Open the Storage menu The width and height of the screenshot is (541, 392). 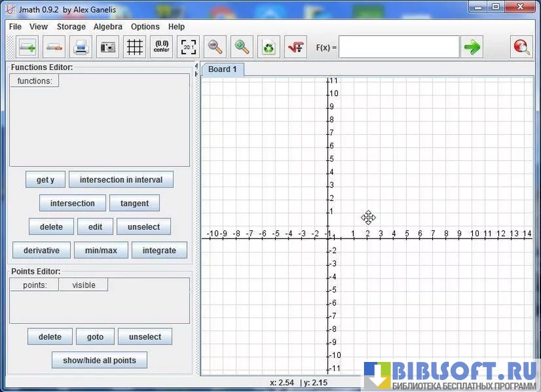(71, 27)
